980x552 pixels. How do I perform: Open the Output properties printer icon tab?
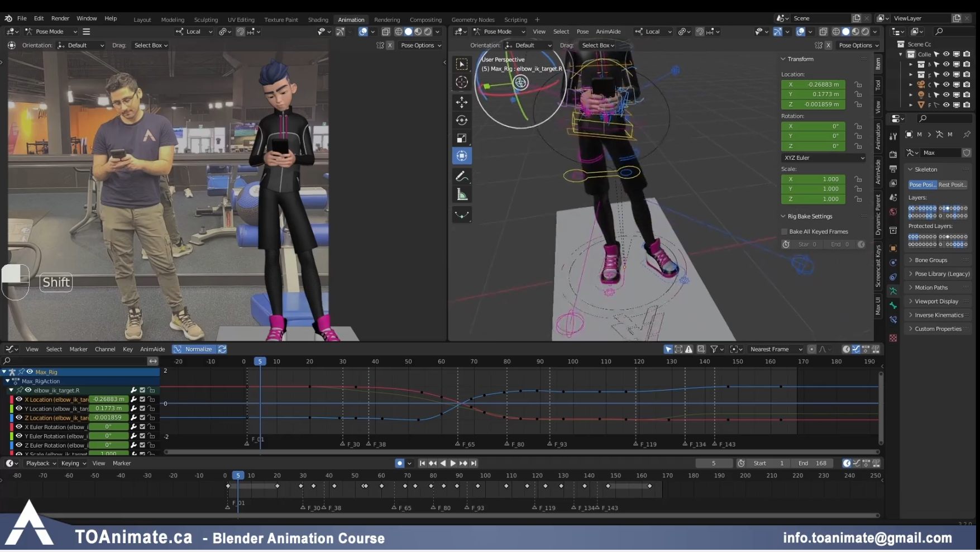click(893, 169)
